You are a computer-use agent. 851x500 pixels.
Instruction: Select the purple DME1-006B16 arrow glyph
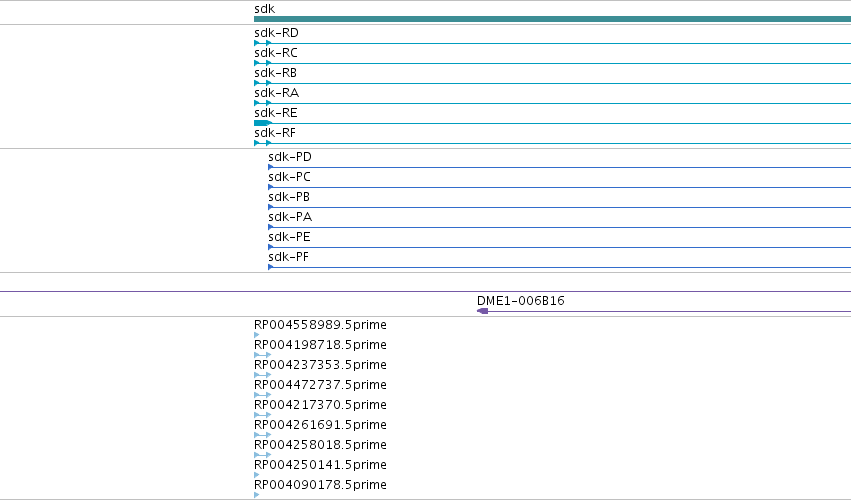pyautogui.click(x=482, y=311)
